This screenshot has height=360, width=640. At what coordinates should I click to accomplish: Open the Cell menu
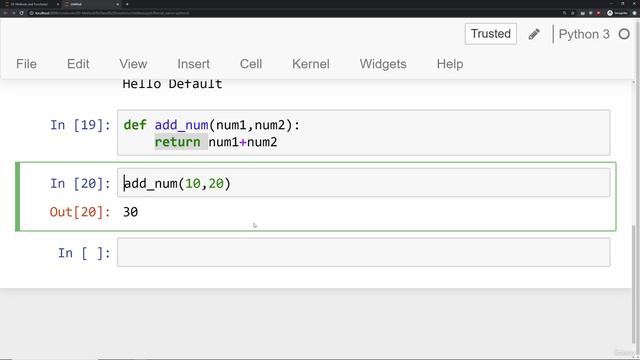251,64
